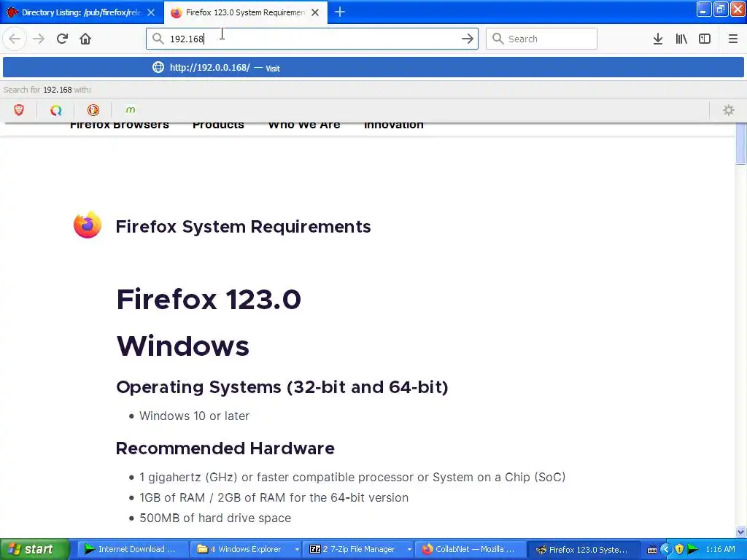Open the Firefox Browsers nav menu
This screenshot has width=747, height=560.
(119, 125)
